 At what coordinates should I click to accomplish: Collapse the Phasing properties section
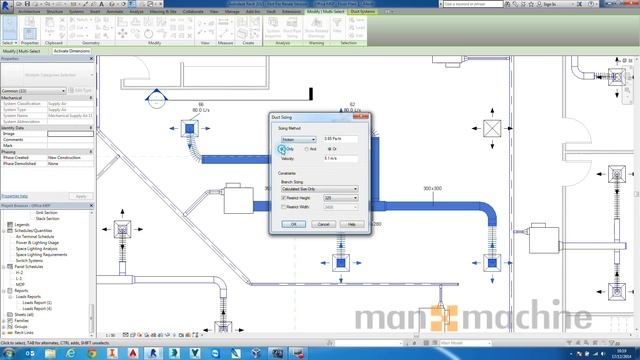(x=91, y=152)
